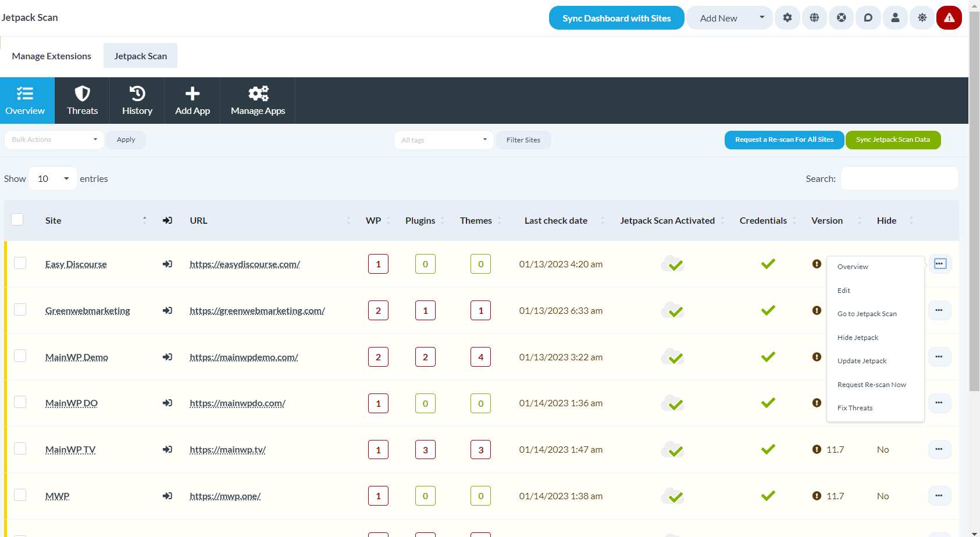Viewport: 980px width, 537px height.
Task: Open the Greenwebmarketing site link
Action: click(88, 311)
